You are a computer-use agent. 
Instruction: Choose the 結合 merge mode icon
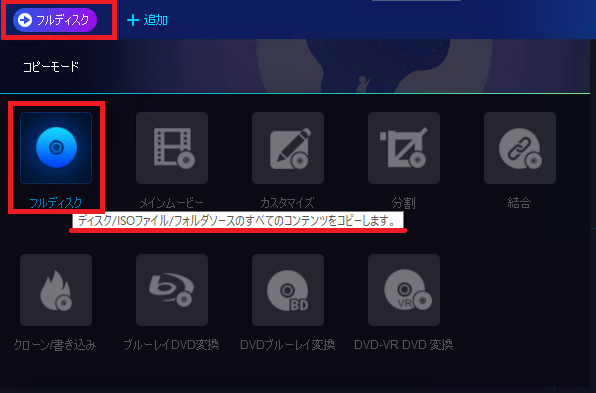[x=520, y=148]
